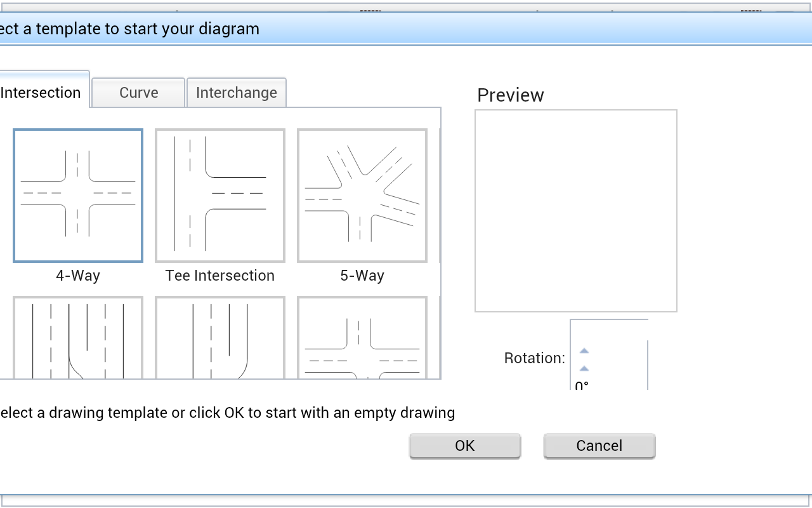The height and width of the screenshot is (508, 812).
Task: Choose the U-turn road template in second row
Action: click(x=220, y=337)
